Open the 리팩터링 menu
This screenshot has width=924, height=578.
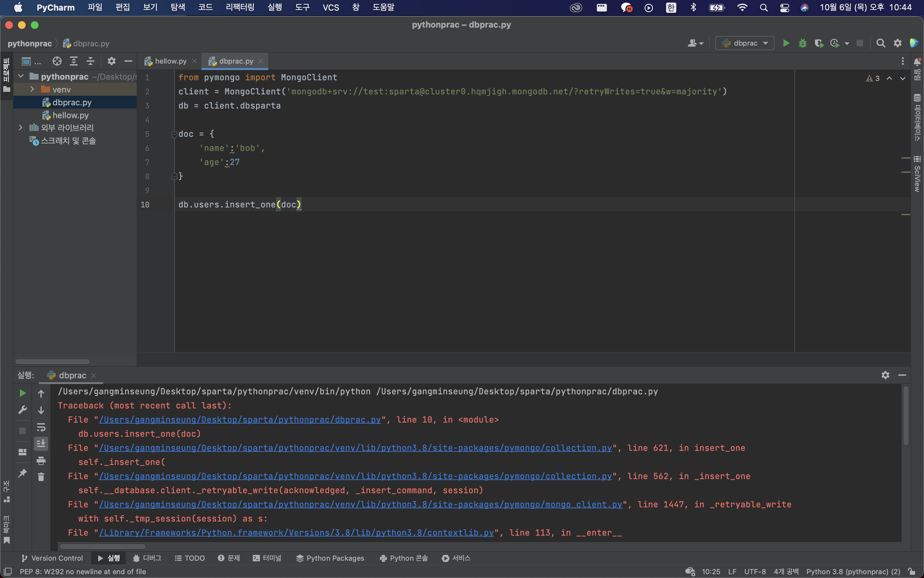pos(240,7)
